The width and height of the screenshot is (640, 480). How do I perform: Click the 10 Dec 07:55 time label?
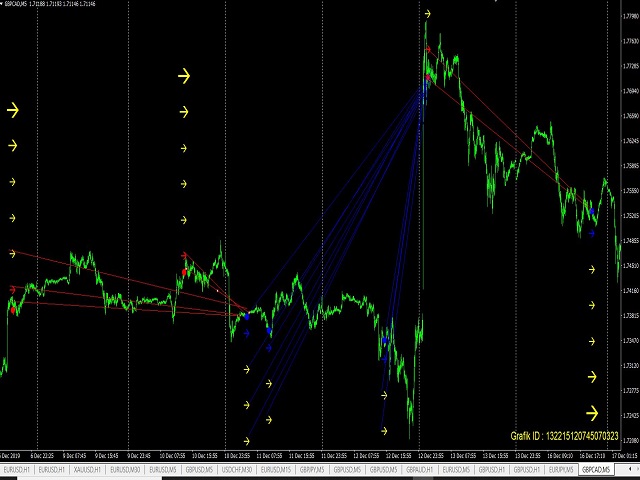(x=172, y=456)
